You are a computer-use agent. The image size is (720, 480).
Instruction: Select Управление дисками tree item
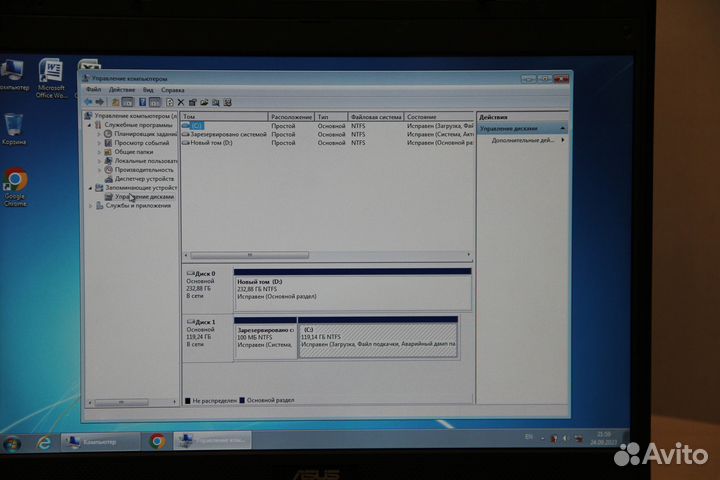[144, 197]
